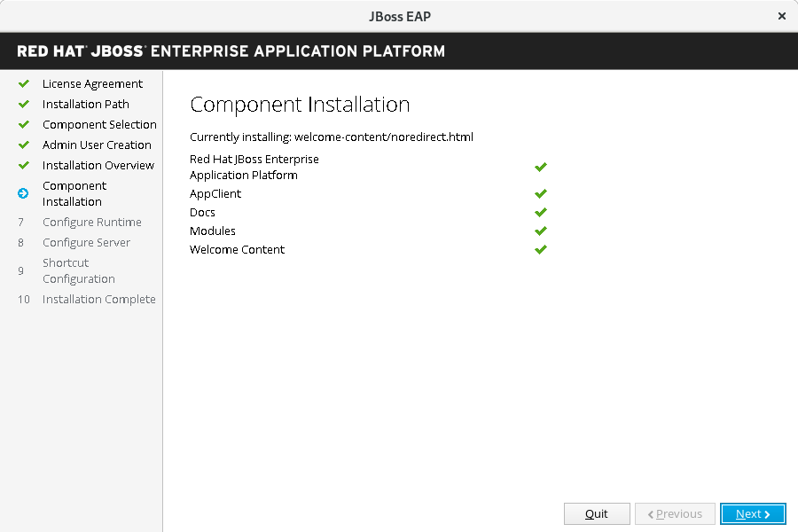Open the Shortcut Configuration step
This screenshot has height=532, width=798.
point(78,270)
